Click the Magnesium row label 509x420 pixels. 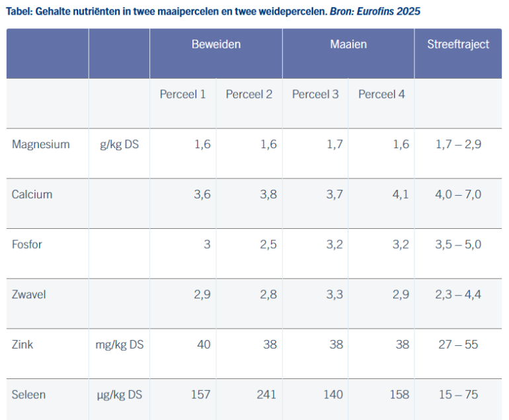tap(40, 144)
